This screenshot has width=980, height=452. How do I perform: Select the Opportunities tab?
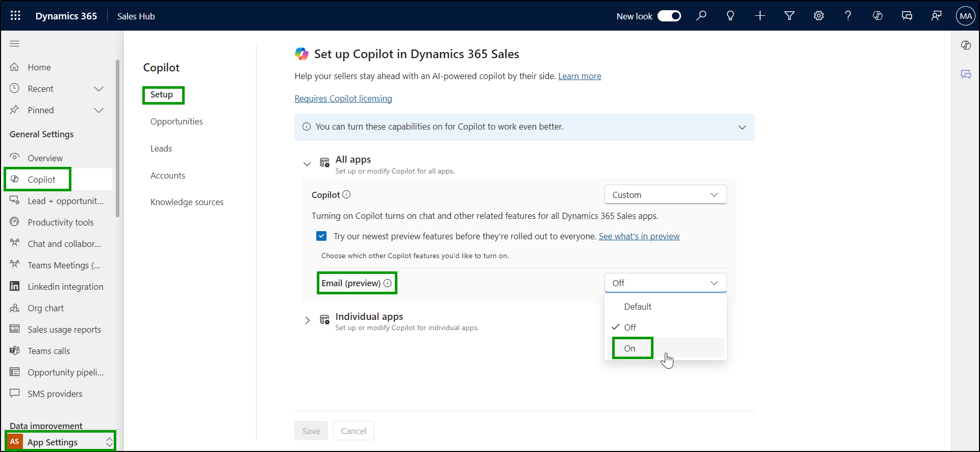click(177, 121)
